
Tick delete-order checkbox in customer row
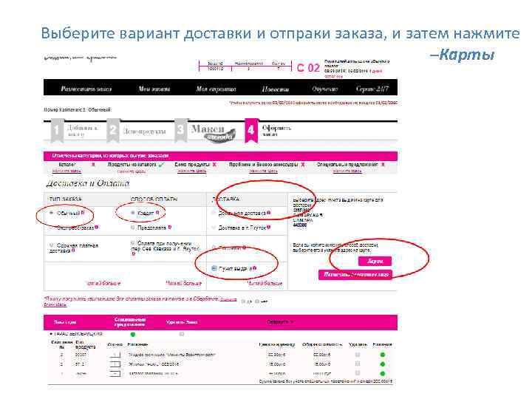point(182,334)
